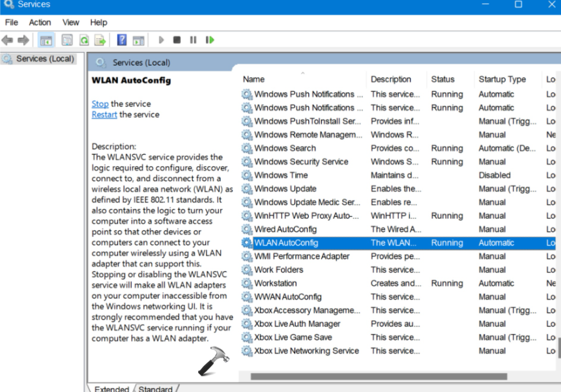This screenshot has height=392, width=561.
Task: Click the Services app icon in the title bar
Action: coord(8,4)
